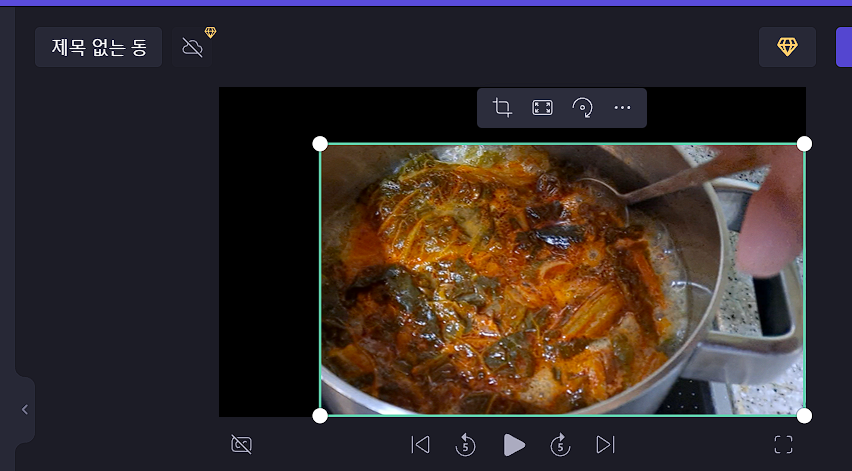Viewport: 852px width, 471px height.
Task: Click the bottom-right resize handle of clip
Action: tap(804, 416)
